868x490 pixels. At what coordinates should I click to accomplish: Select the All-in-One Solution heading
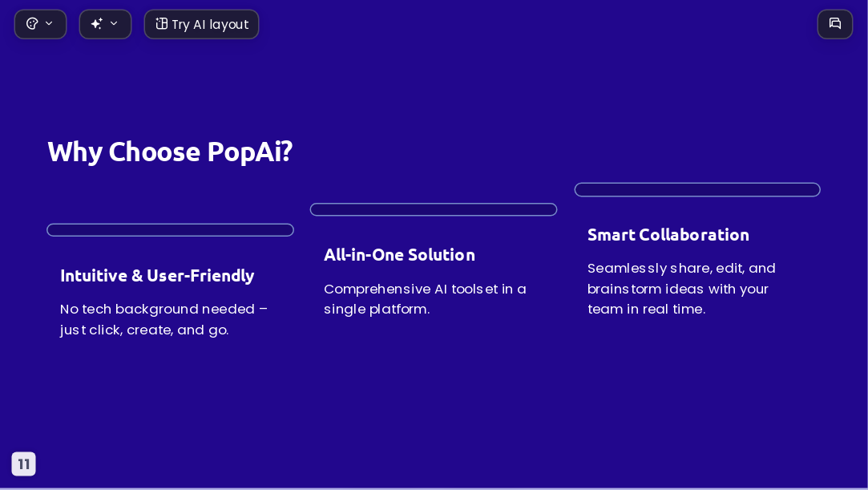click(x=399, y=255)
